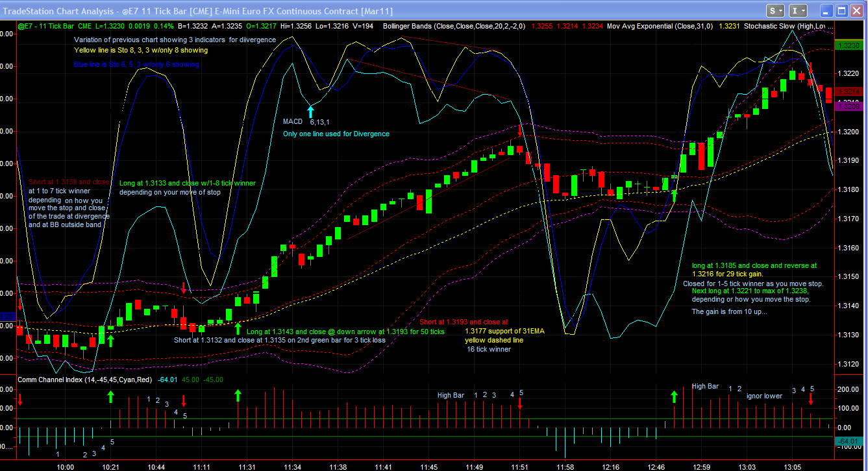Viewport: 868px width, 471px height.
Task: Select 'The gain is from 10 up...' note
Action: [729, 312]
